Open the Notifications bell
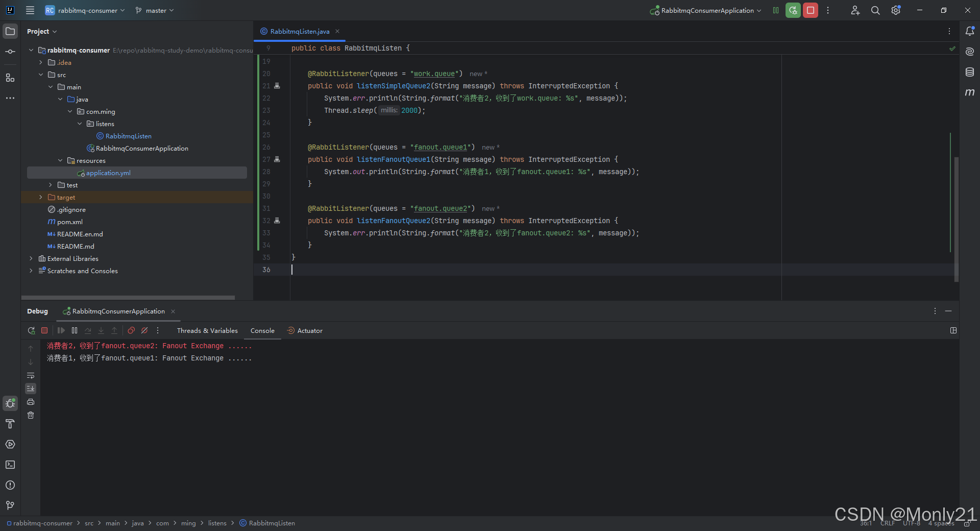980x531 pixels. (x=970, y=31)
